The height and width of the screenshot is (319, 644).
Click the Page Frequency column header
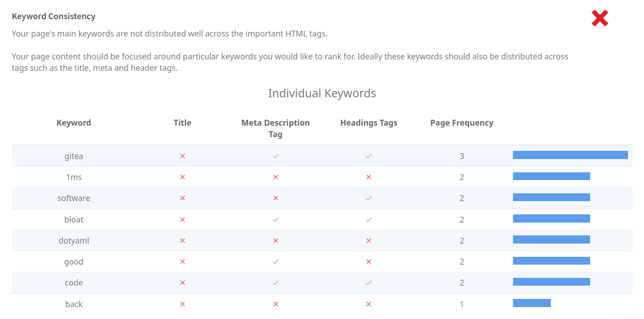coord(461,123)
